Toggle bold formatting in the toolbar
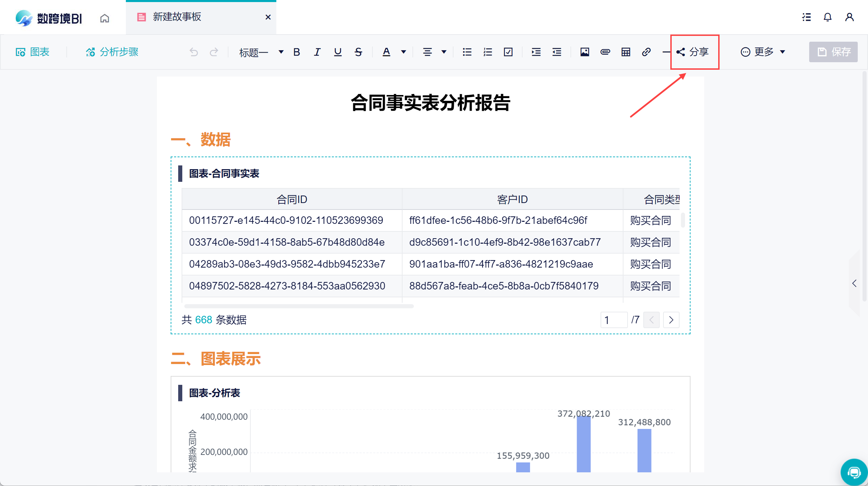 [297, 52]
